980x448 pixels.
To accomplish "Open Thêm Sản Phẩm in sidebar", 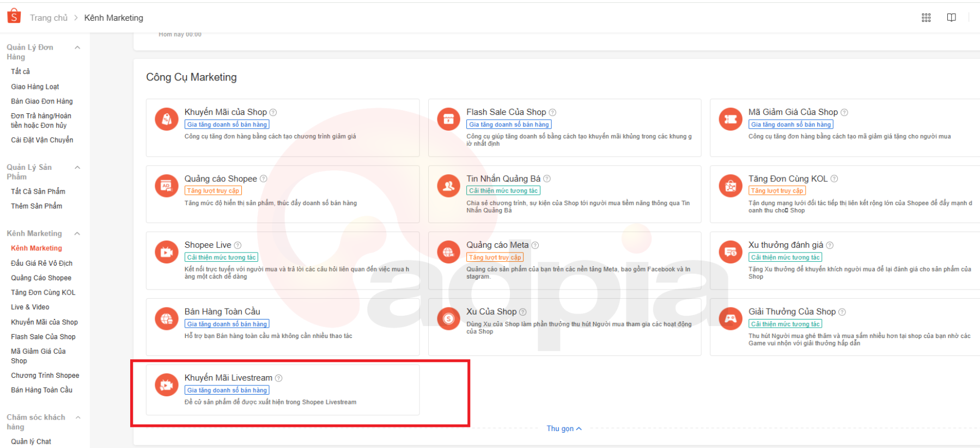I will [x=36, y=206].
